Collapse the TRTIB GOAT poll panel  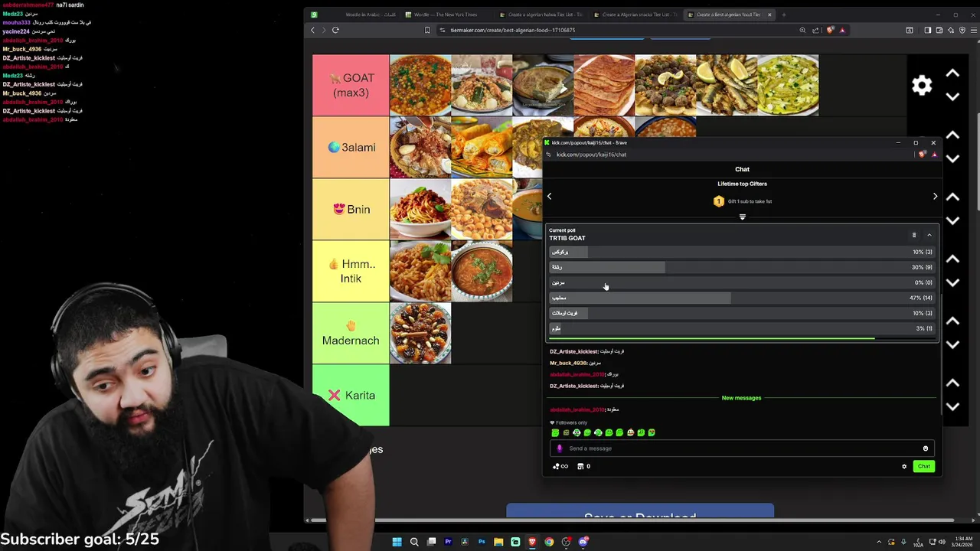click(x=929, y=235)
